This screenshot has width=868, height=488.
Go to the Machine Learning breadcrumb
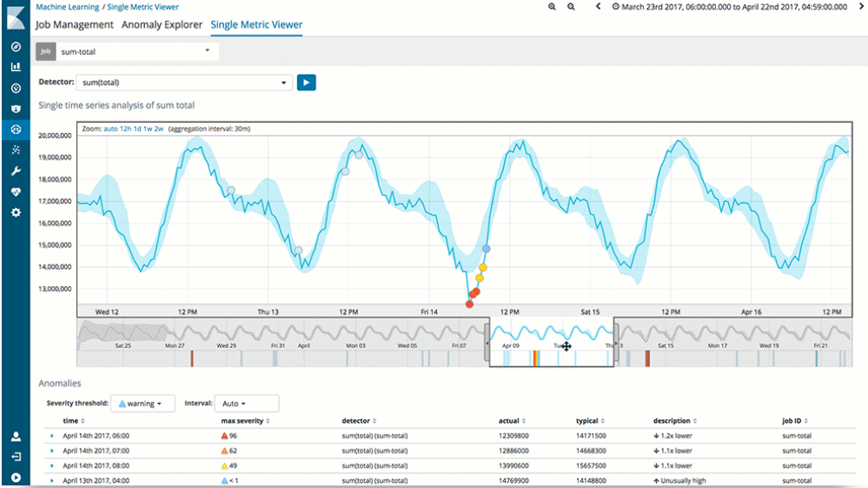point(68,7)
